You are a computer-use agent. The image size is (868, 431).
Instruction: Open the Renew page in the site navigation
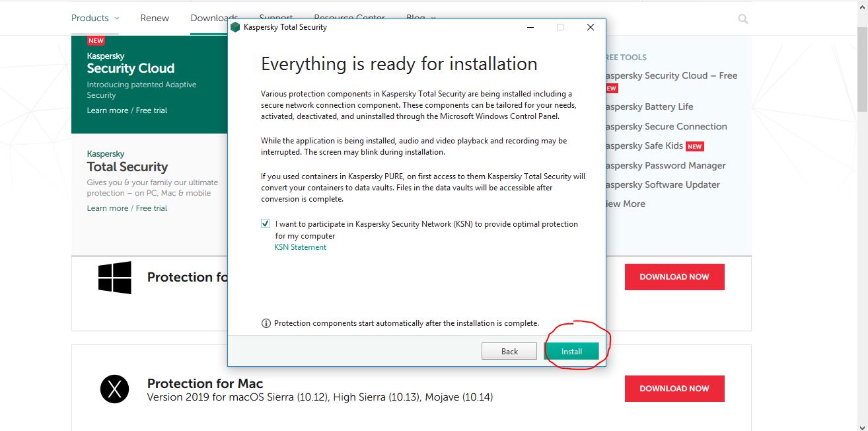[x=155, y=18]
